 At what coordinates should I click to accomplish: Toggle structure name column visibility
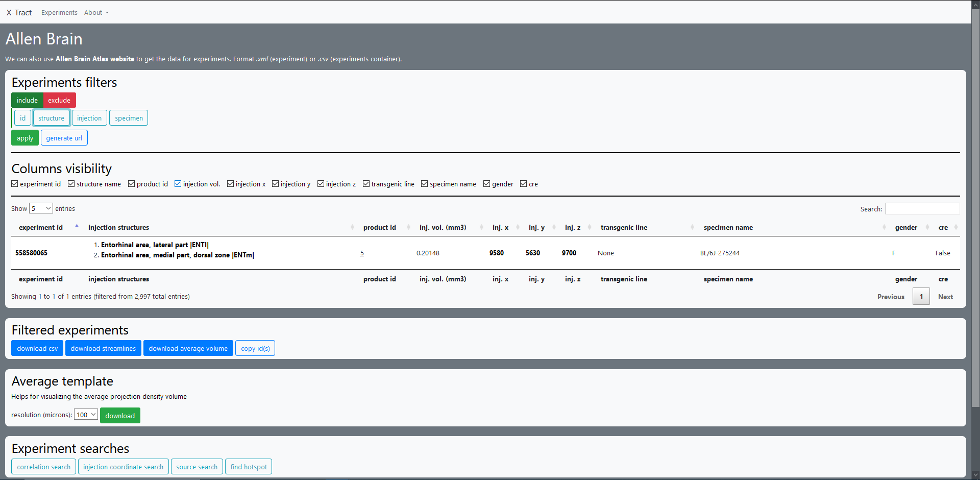pyautogui.click(x=71, y=184)
